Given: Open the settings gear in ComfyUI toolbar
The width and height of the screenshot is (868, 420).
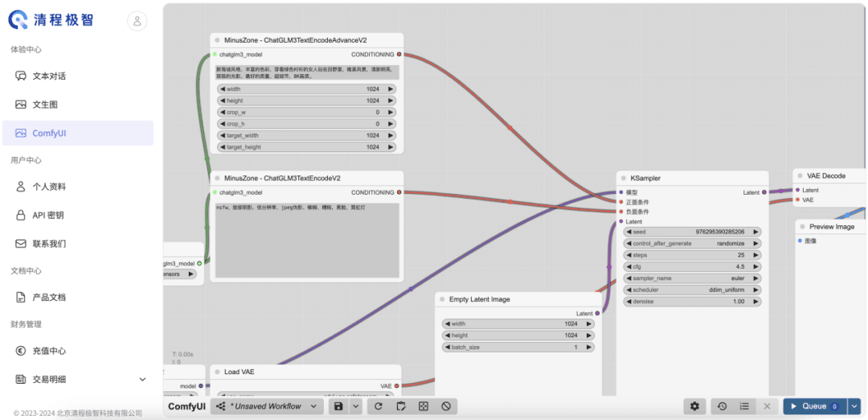Looking at the screenshot, I should coord(694,406).
